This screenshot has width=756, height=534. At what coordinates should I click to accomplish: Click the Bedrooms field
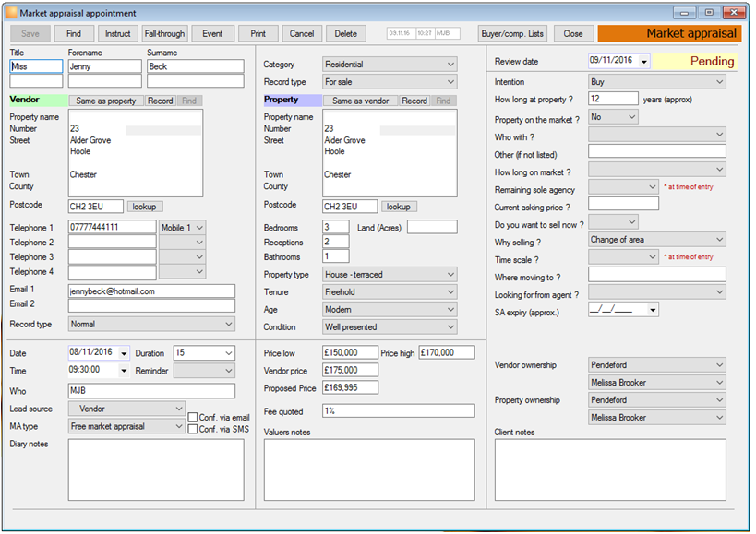click(336, 227)
